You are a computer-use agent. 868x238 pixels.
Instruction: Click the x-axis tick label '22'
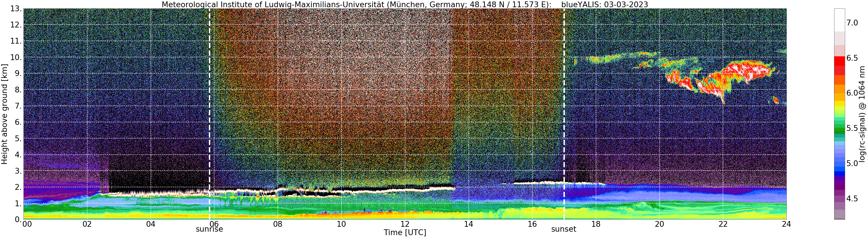(723, 224)
